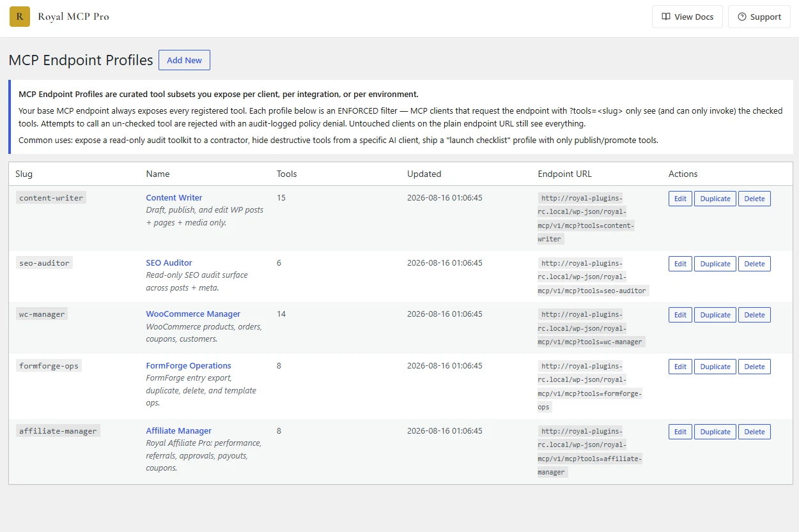The height and width of the screenshot is (532, 799).
Task: Select the seo-auditor endpoint URL
Action: [593, 277]
